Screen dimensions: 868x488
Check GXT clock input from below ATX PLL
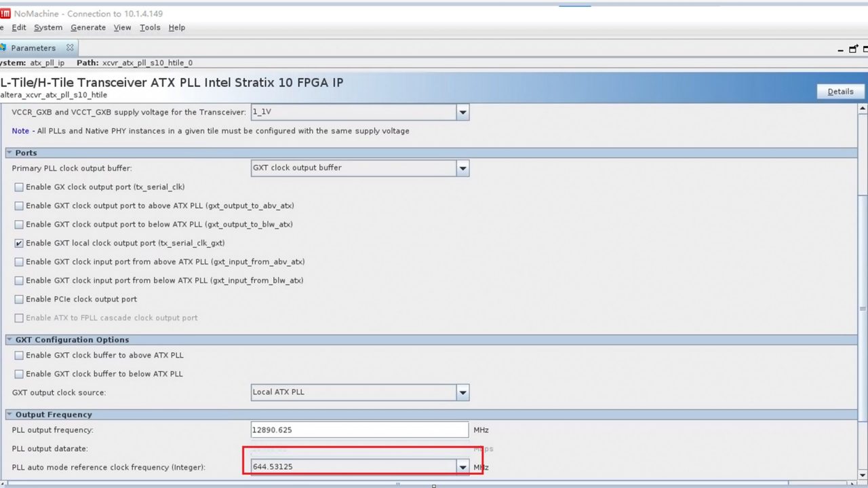19,280
